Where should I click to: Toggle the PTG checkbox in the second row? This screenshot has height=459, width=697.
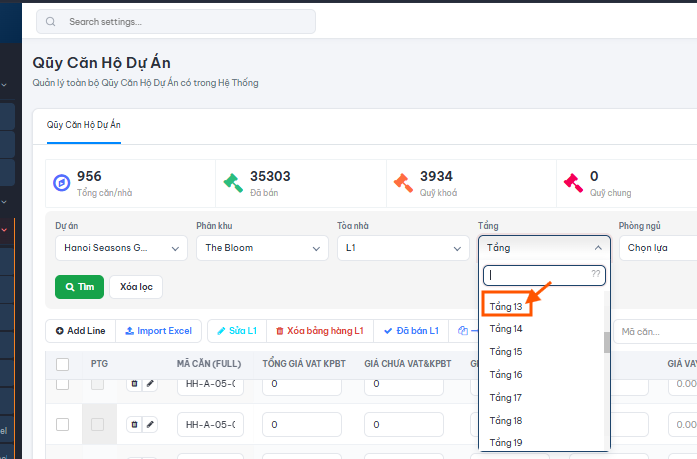[x=97, y=424]
